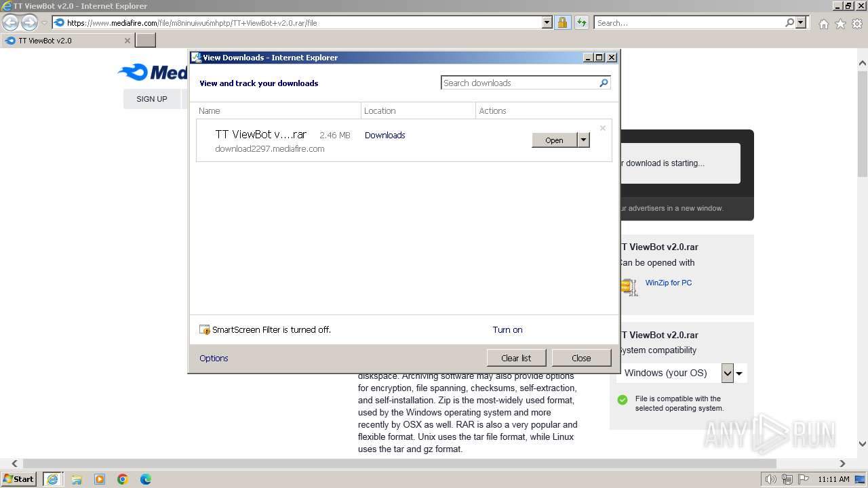Click the SmartScreen Filter shield icon

point(205,330)
